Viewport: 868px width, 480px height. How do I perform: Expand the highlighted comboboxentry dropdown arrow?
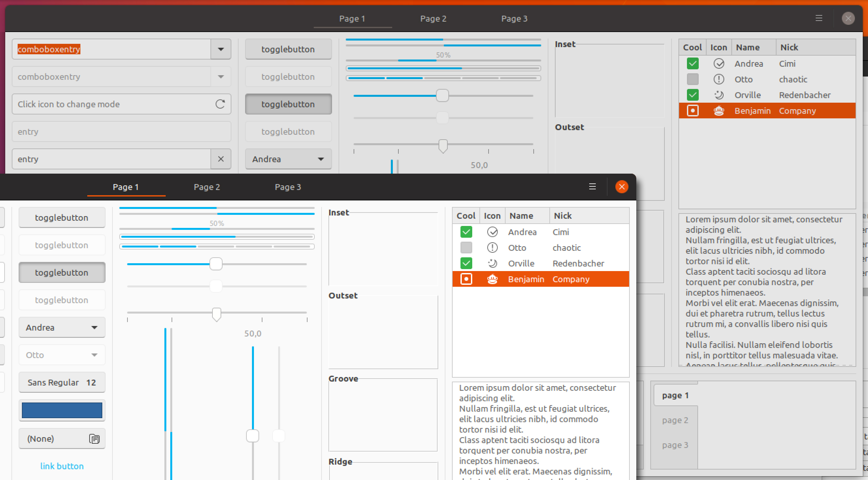tap(221, 49)
